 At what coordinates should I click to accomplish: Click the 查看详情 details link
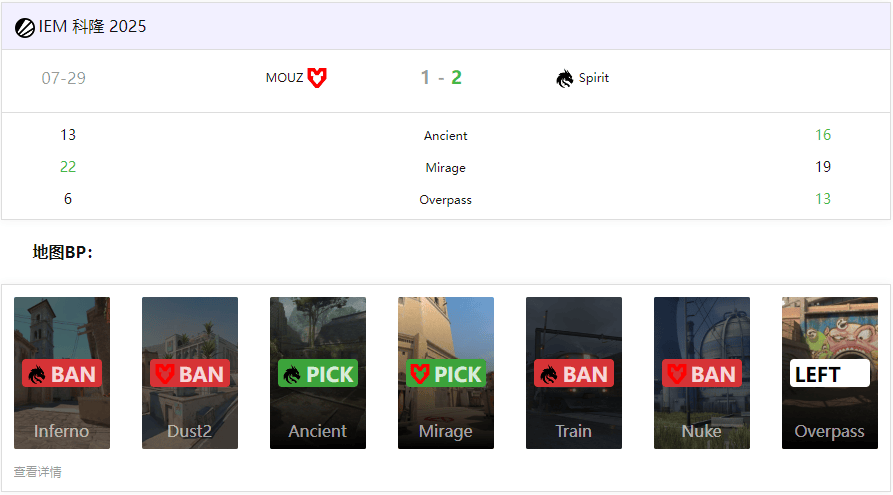[38, 472]
